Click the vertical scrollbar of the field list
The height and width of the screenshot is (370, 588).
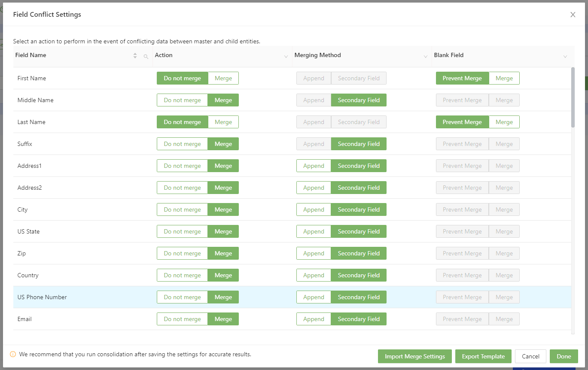pyautogui.click(x=573, y=97)
